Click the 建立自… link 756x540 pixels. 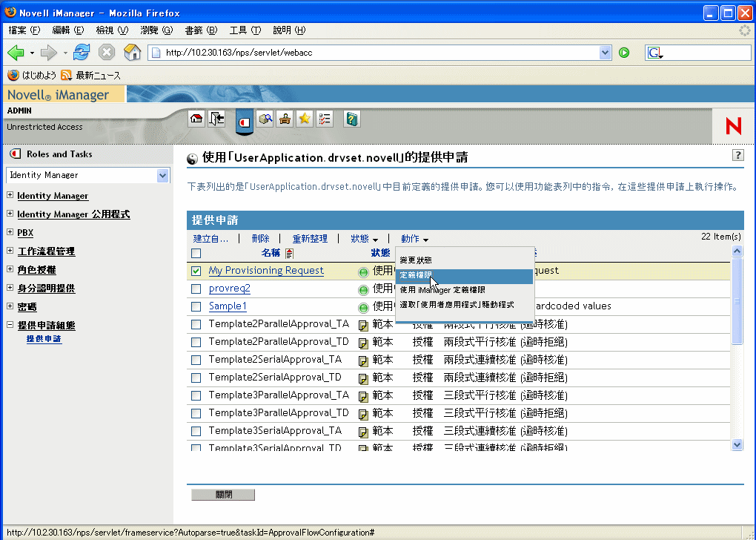(x=210, y=238)
